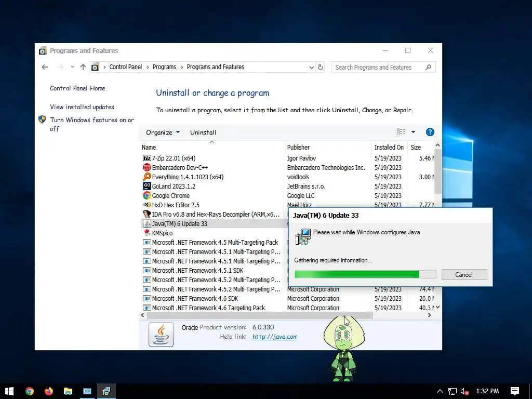Click the search magnifier icon
The image size is (532, 399).
click(x=428, y=67)
